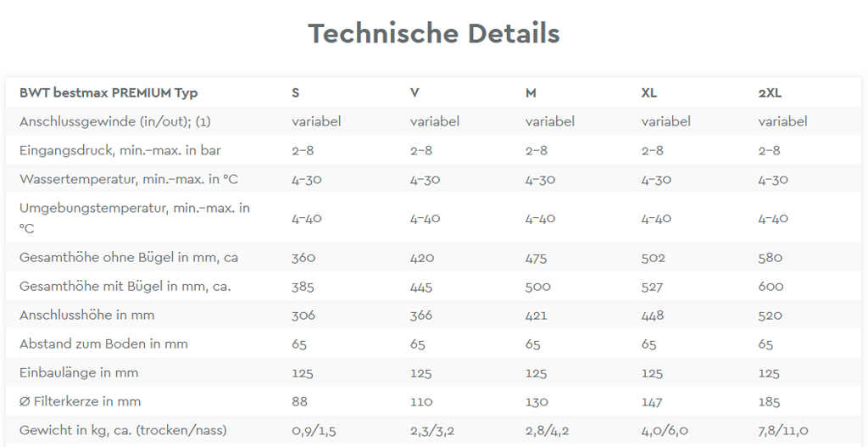
Task: Select the Anschlussgewinde (in/out) row label
Action: coord(115,122)
